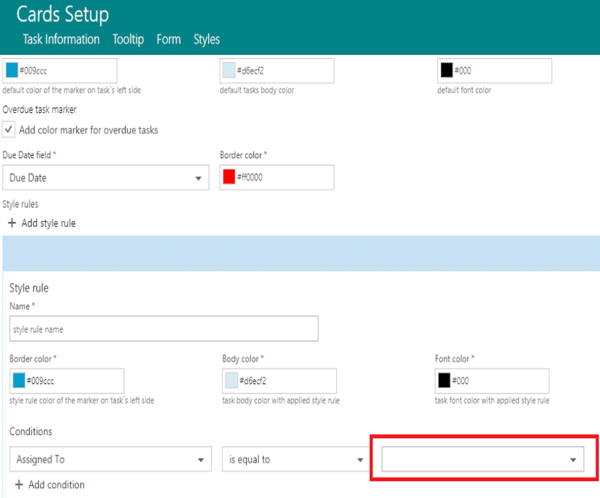The height and width of the screenshot is (498, 600).
Task: Edit the default marker color hex field
Action: (x=60, y=71)
